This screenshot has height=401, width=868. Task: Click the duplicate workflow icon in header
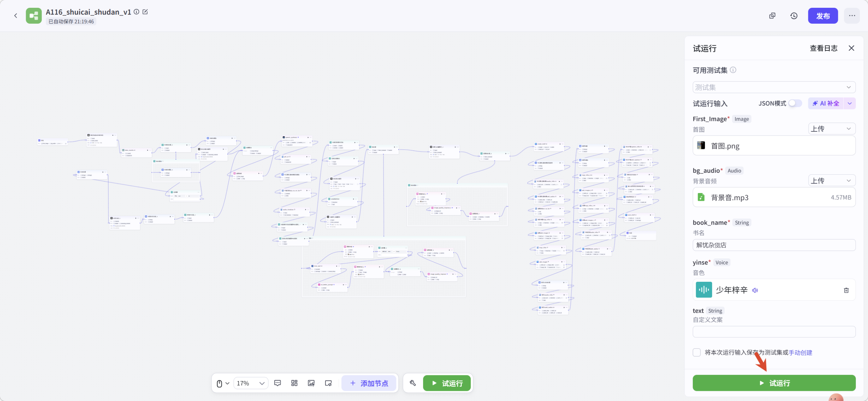point(772,16)
